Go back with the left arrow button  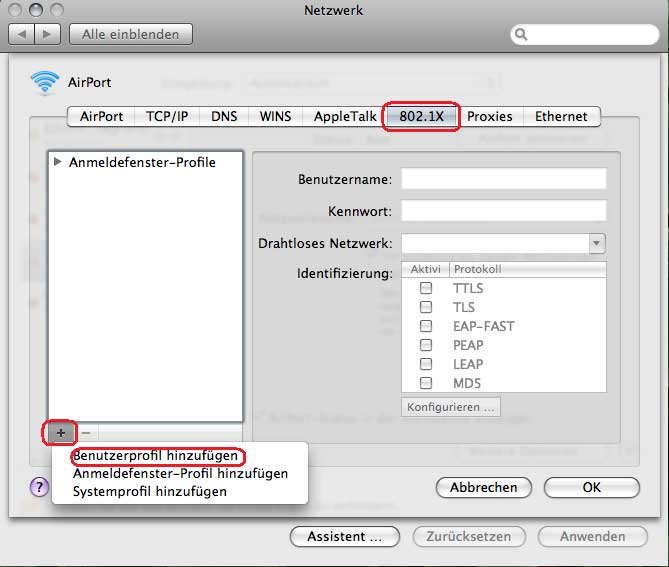tap(22, 34)
